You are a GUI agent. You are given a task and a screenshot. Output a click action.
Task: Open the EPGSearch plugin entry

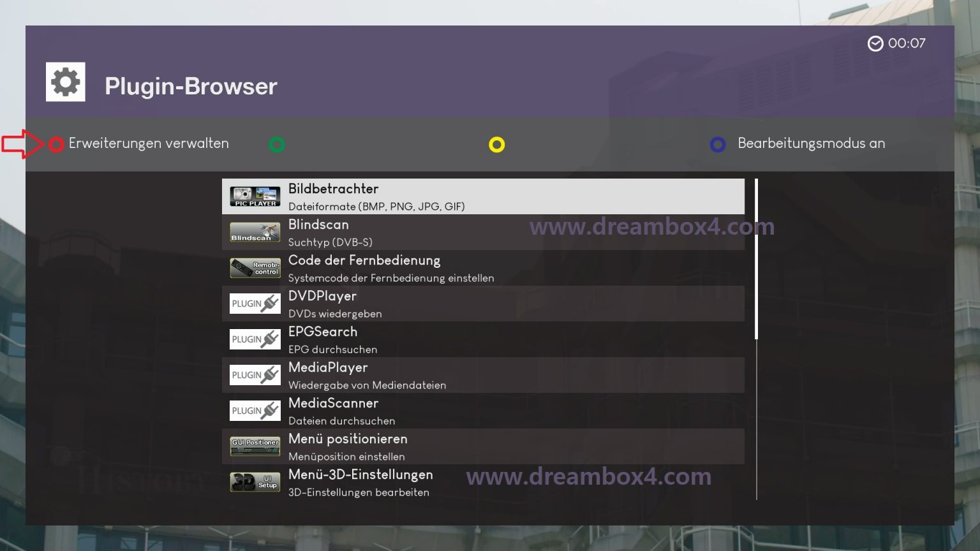(x=483, y=339)
